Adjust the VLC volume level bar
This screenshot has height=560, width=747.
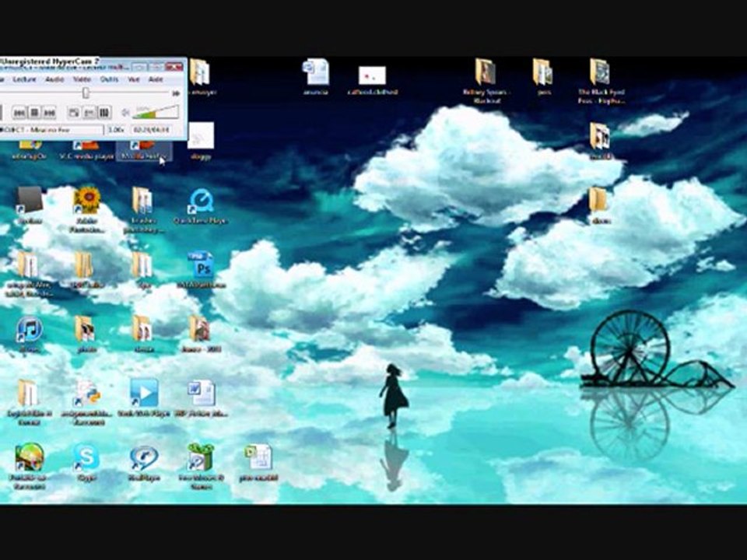coord(156,113)
